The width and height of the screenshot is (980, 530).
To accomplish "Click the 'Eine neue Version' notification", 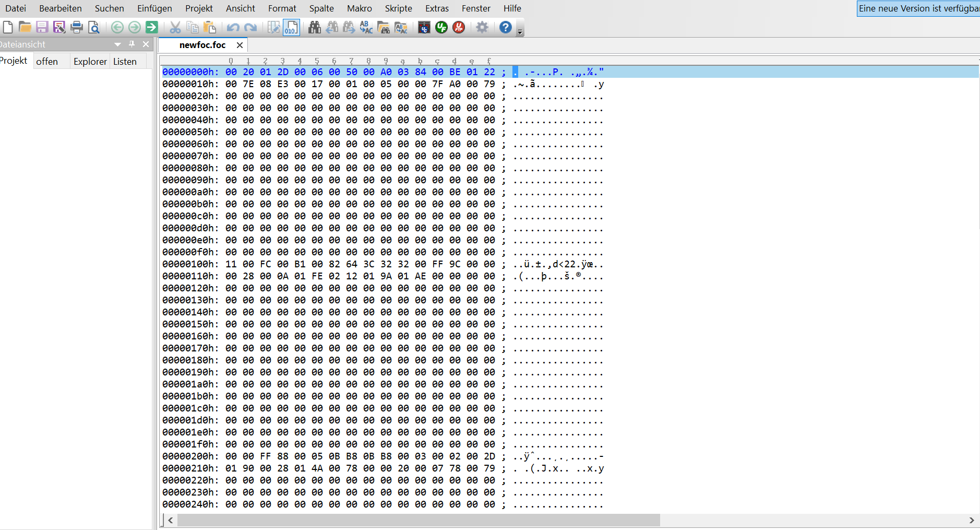I will tap(918, 8).
